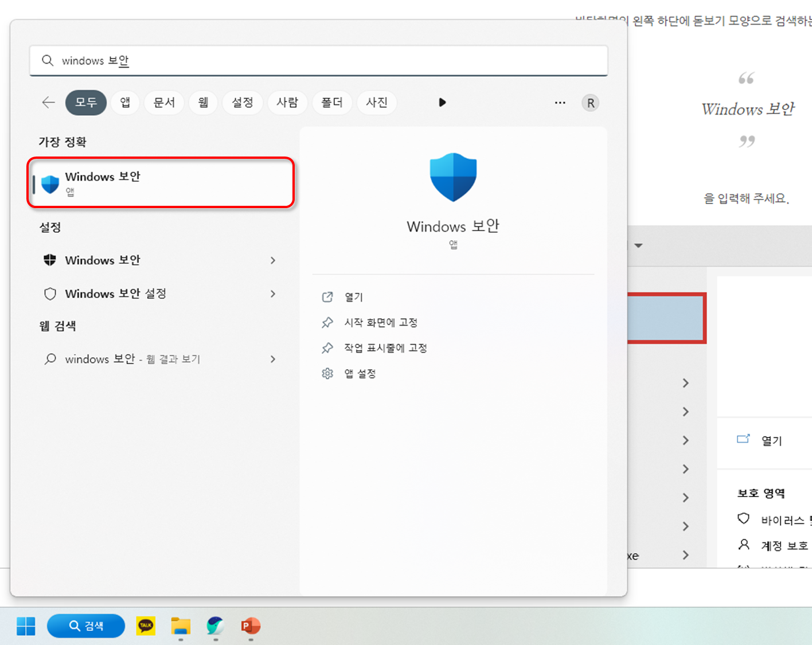Expand the Windows 보안 settings chevron
The width and height of the screenshot is (812, 645).
273,260
